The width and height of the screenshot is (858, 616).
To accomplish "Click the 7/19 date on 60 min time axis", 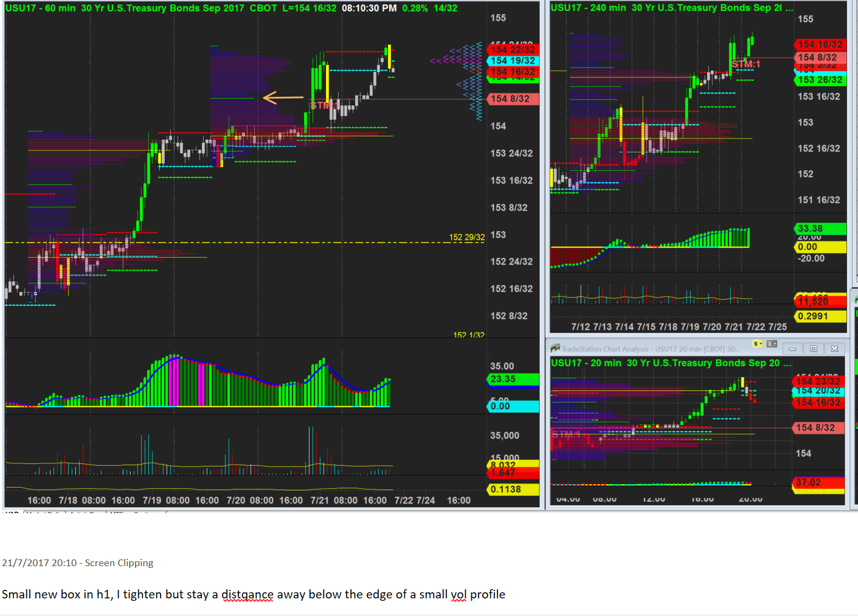I will point(152,500).
